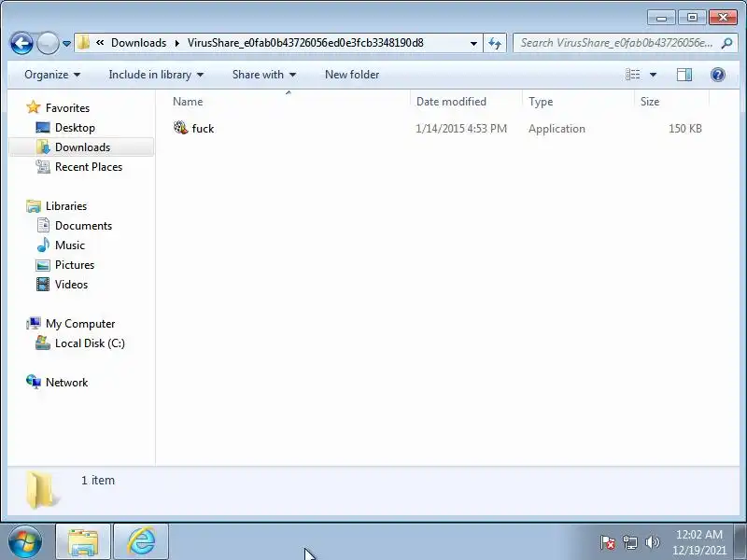The width and height of the screenshot is (747, 560).
Task: Click the Downloads folder icon in sidebar
Action: click(x=43, y=147)
